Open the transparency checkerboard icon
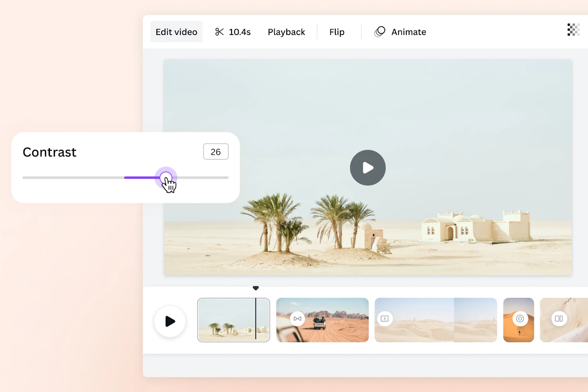588x392 pixels. [x=573, y=30]
